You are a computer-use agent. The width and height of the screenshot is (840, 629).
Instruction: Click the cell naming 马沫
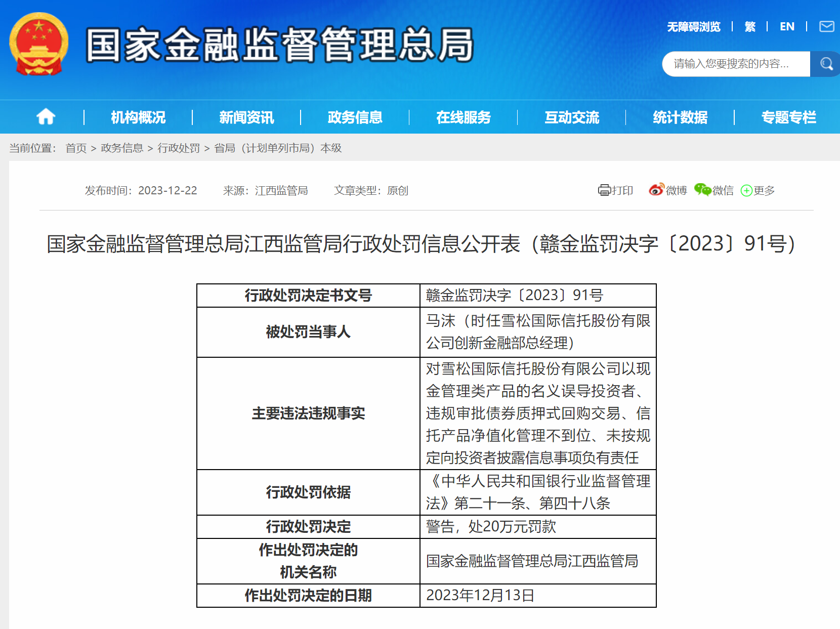[x=538, y=332]
